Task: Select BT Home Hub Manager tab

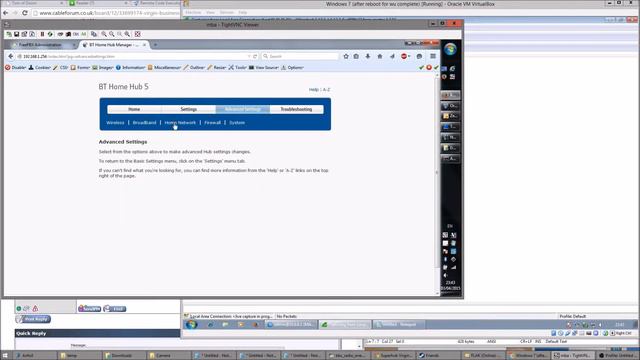Action: point(114,45)
